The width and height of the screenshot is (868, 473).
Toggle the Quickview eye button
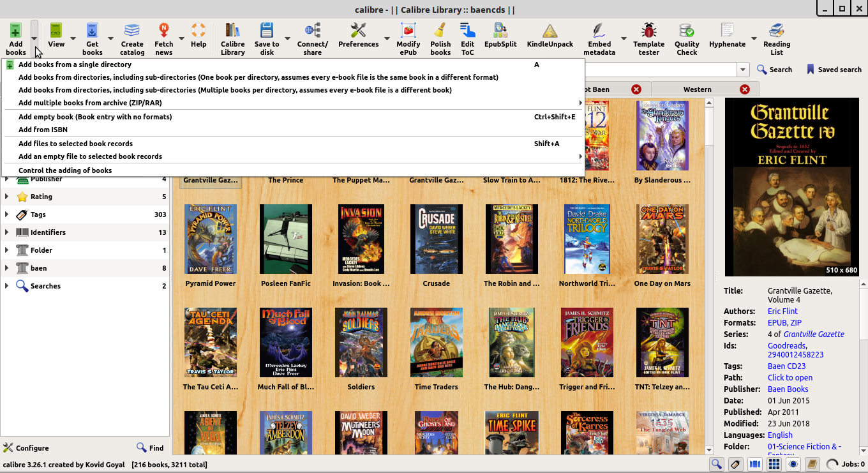(x=793, y=464)
